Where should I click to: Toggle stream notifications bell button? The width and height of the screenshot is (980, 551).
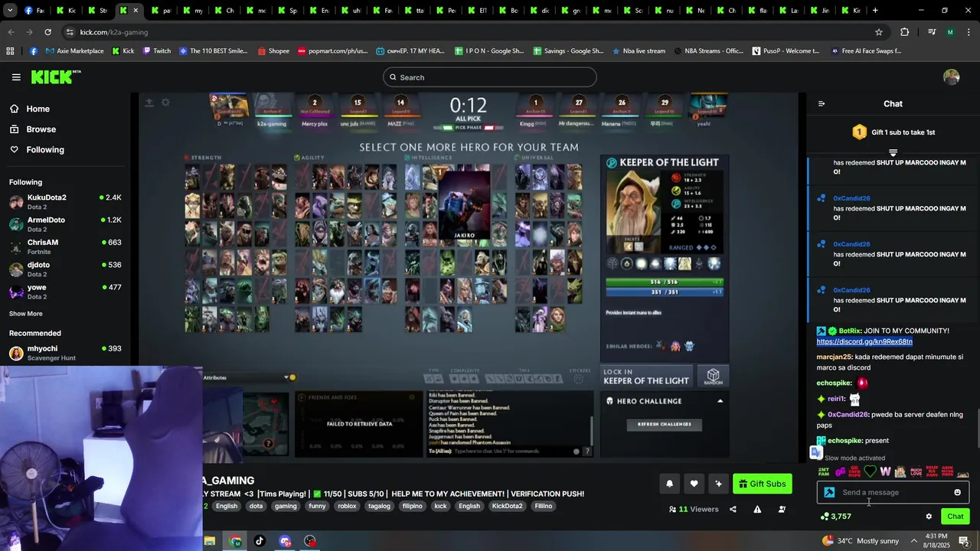click(669, 484)
